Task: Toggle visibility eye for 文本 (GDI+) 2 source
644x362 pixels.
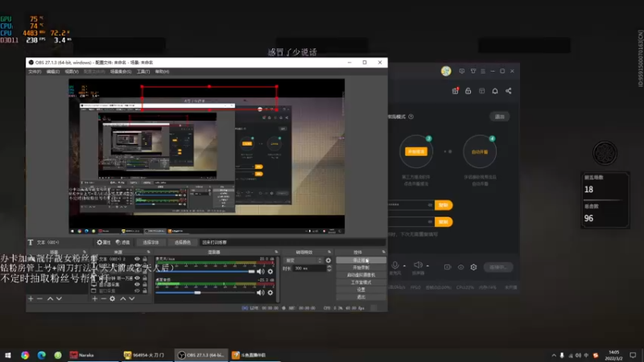Action: click(x=137, y=259)
